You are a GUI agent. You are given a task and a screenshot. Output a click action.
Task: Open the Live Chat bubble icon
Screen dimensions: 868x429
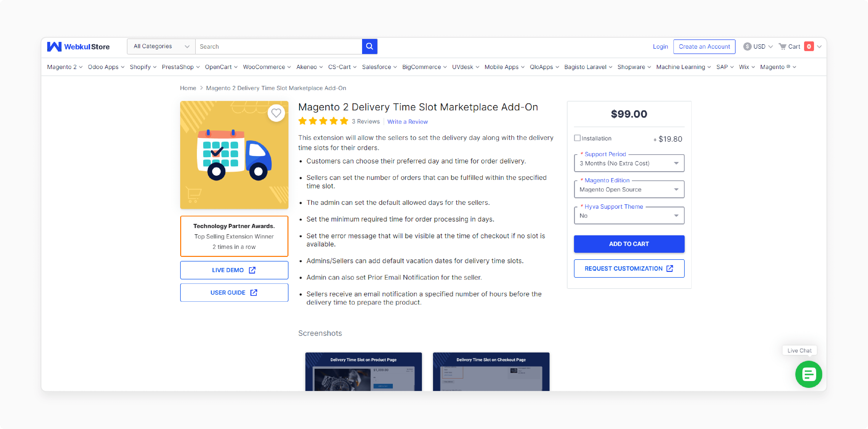[x=808, y=374]
